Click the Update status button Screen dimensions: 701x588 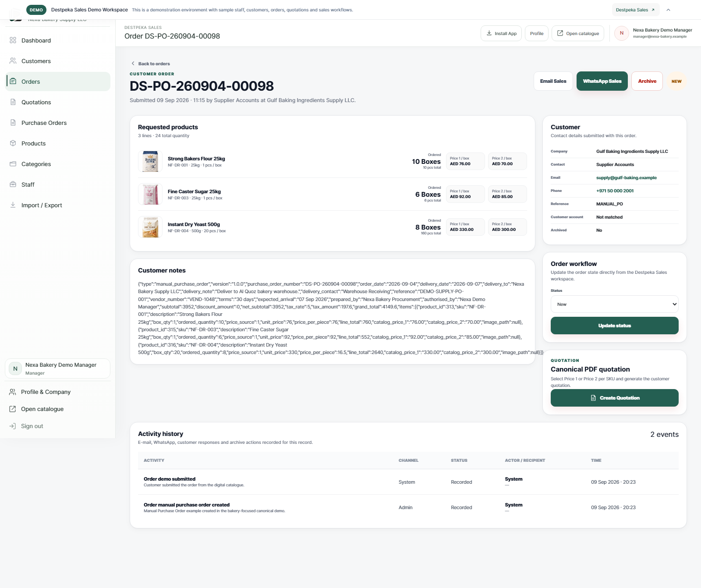pos(614,326)
